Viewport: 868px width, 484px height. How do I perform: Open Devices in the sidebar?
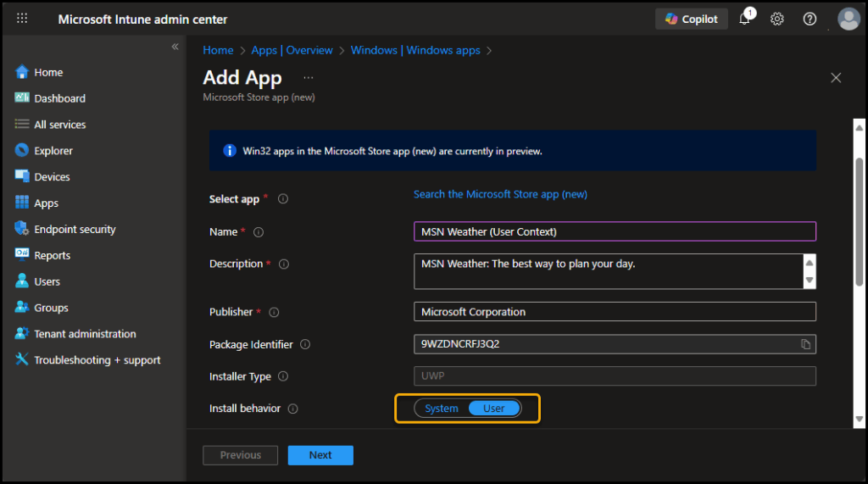pyautogui.click(x=52, y=176)
